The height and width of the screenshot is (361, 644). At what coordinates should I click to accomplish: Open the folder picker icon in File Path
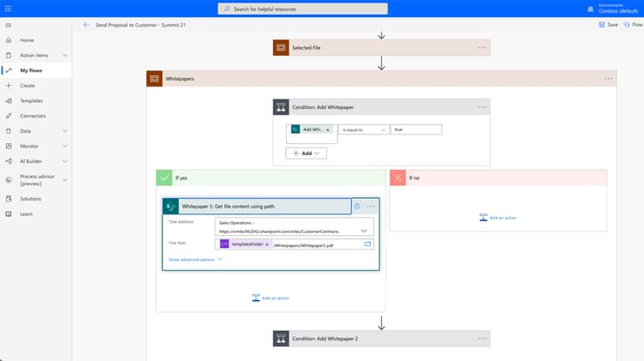(x=368, y=244)
